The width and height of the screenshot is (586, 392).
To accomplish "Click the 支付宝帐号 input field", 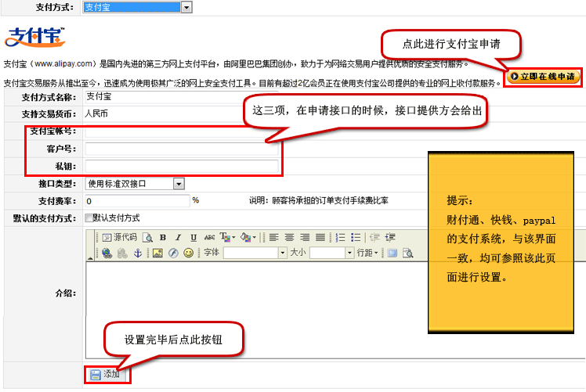I will pos(182,131).
